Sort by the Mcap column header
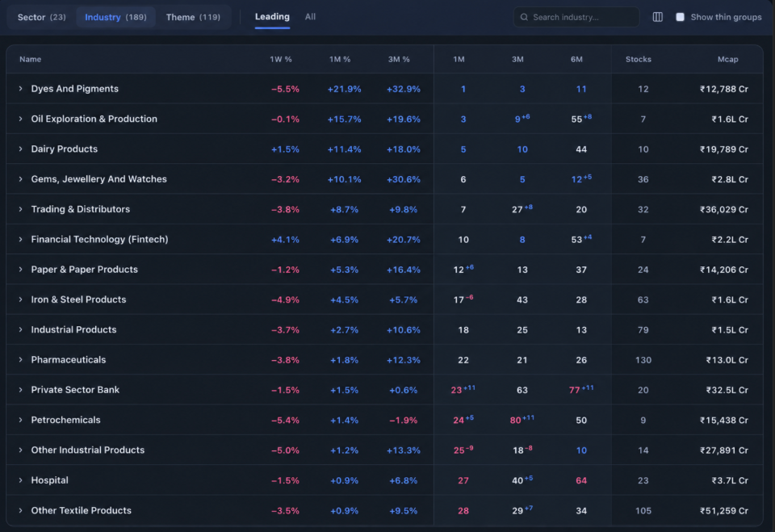 tap(728, 59)
